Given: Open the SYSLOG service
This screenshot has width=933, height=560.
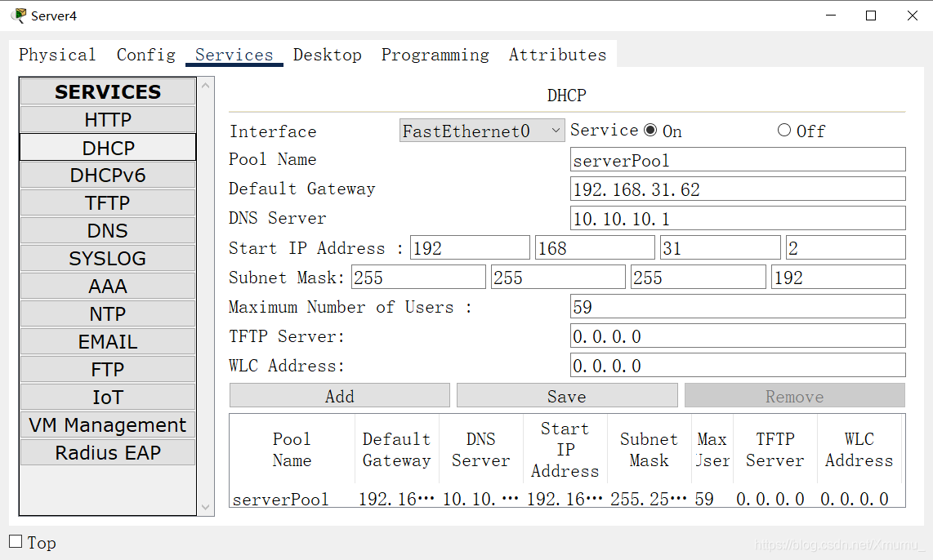Looking at the screenshot, I should pos(108,259).
